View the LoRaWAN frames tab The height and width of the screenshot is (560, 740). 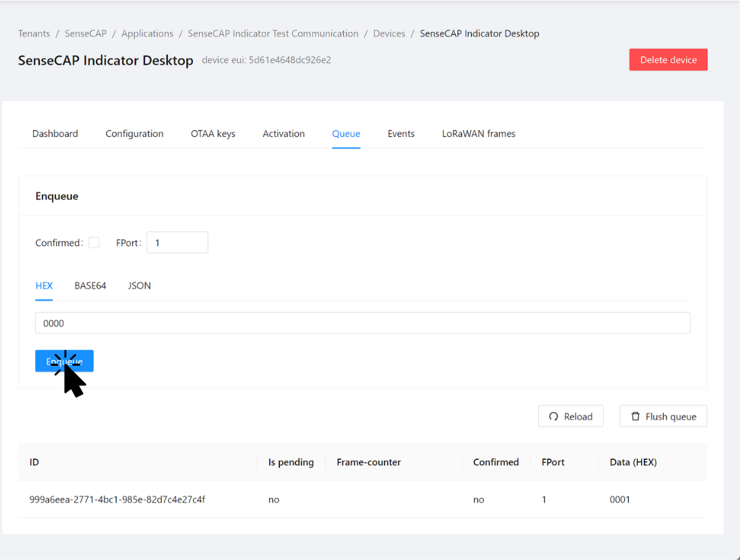click(479, 133)
